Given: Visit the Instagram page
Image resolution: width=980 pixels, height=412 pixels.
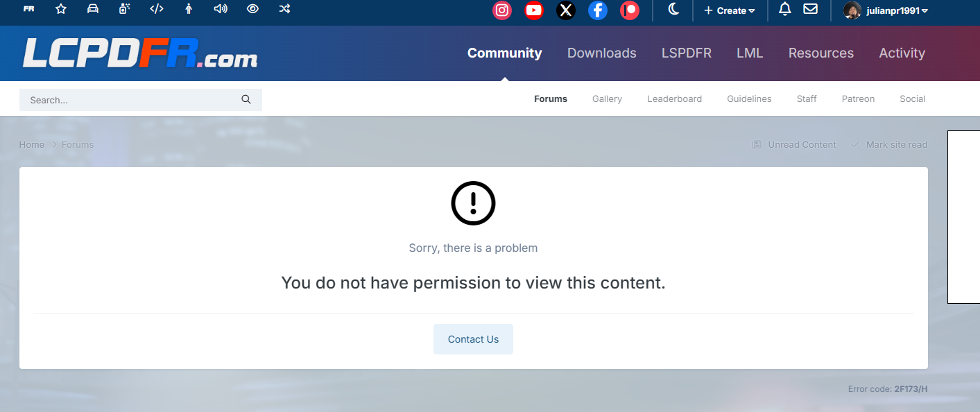Looking at the screenshot, I should point(502,10).
